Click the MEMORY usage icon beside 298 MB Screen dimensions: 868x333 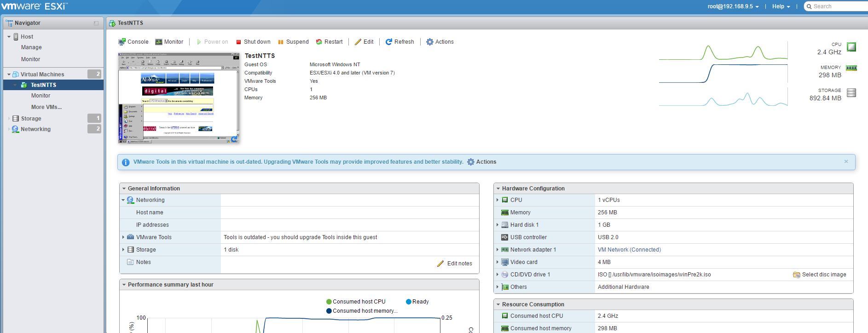pos(851,68)
